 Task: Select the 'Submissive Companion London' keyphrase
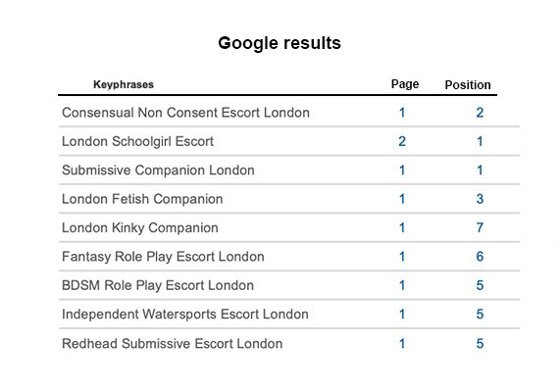(158, 170)
